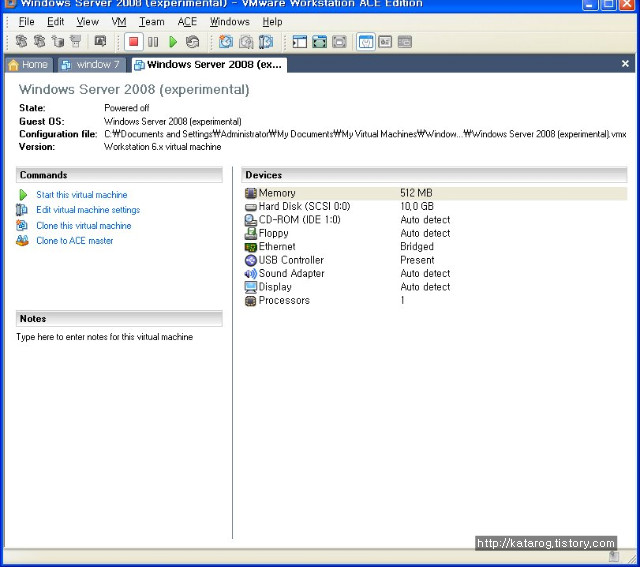Click the third ACE toolbar icon with cylinder

[x=58, y=41]
